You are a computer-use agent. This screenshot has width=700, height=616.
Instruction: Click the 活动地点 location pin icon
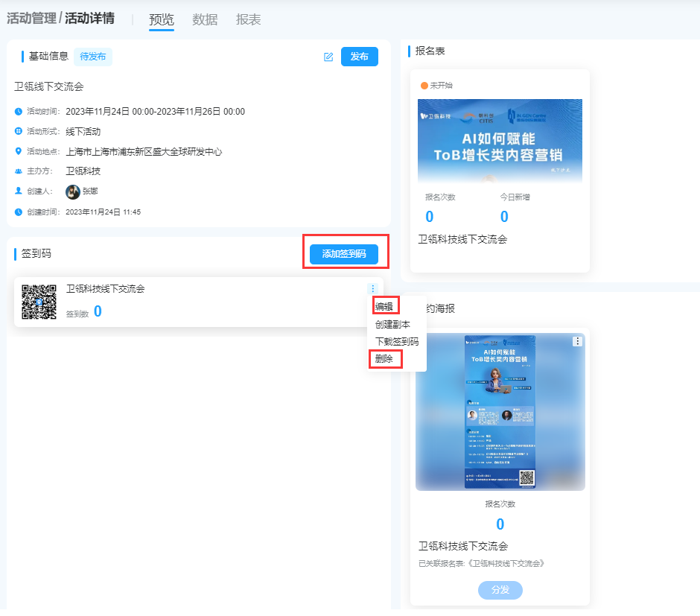[x=19, y=151]
